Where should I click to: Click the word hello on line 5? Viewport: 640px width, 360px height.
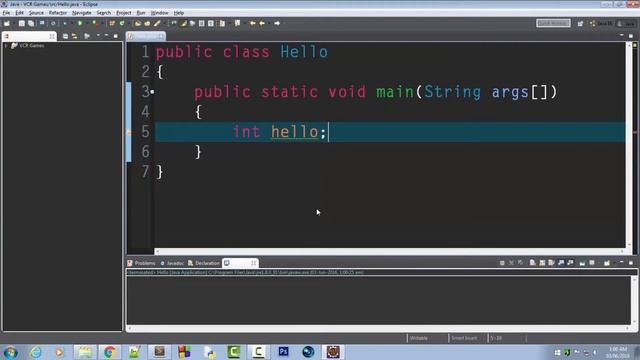tap(295, 132)
